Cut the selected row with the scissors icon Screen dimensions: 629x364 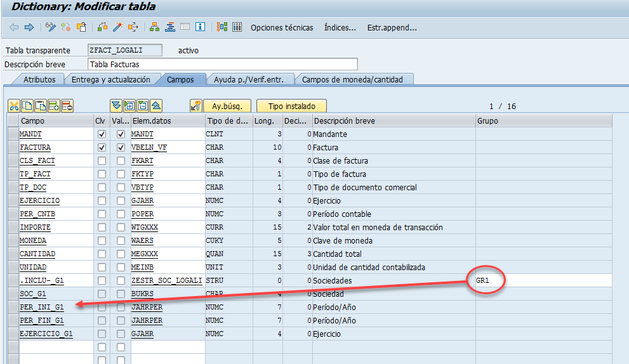(x=14, y=106)
